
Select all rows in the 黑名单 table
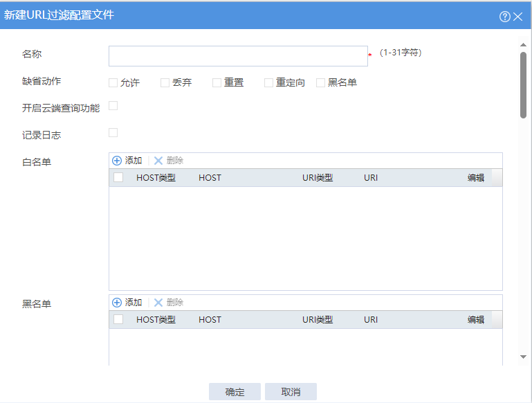[118, 319]
